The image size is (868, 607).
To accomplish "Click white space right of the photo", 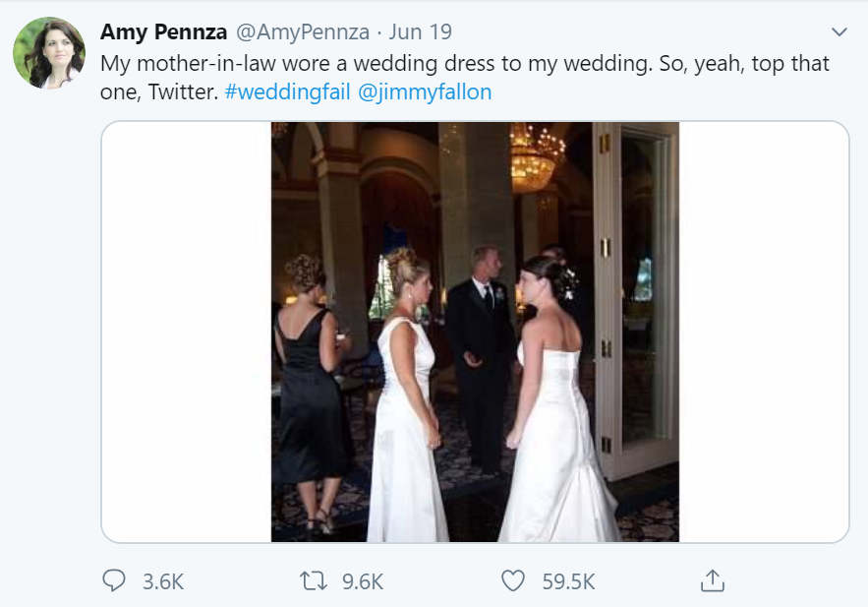I will pos(764,332).
